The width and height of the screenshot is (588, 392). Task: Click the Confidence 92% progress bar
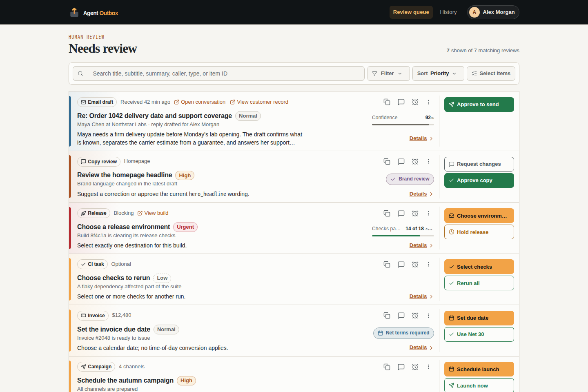[403, 125]
